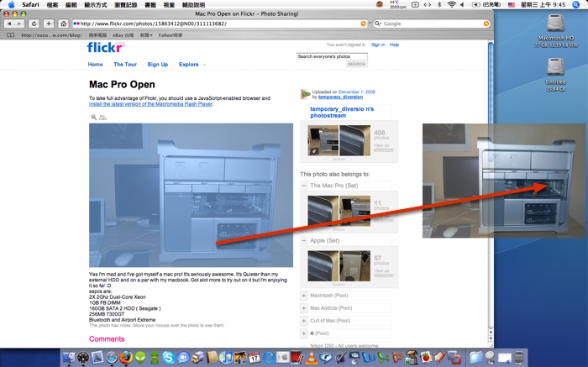Open the eBay 台灣 bookmark
This screenshot has height=367, width=588.
(x=123, y=35)
